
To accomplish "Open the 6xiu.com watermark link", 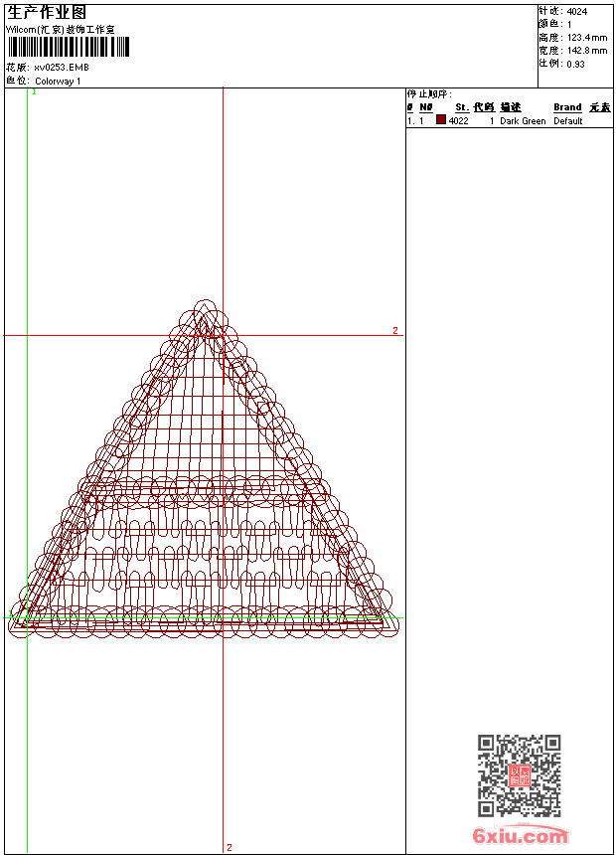I will click(521, 836).
